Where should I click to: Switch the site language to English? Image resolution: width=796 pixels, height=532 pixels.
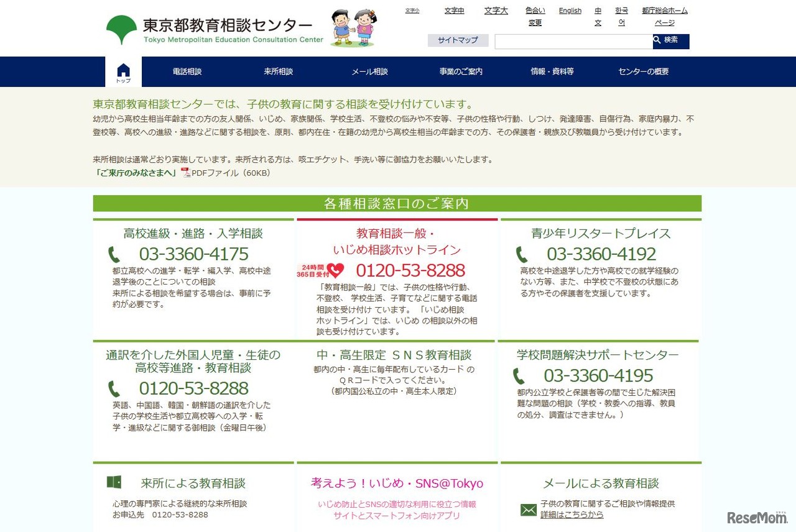pos(570,11)
